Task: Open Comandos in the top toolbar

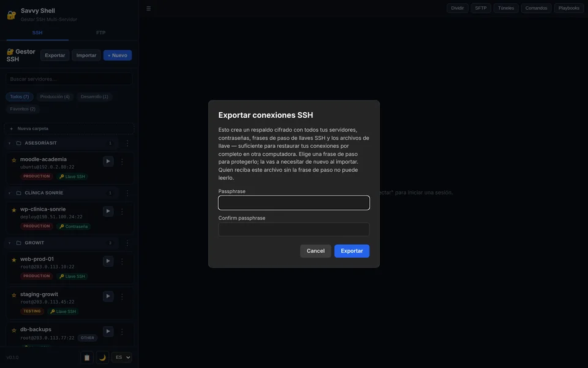Action: point(536,8)
